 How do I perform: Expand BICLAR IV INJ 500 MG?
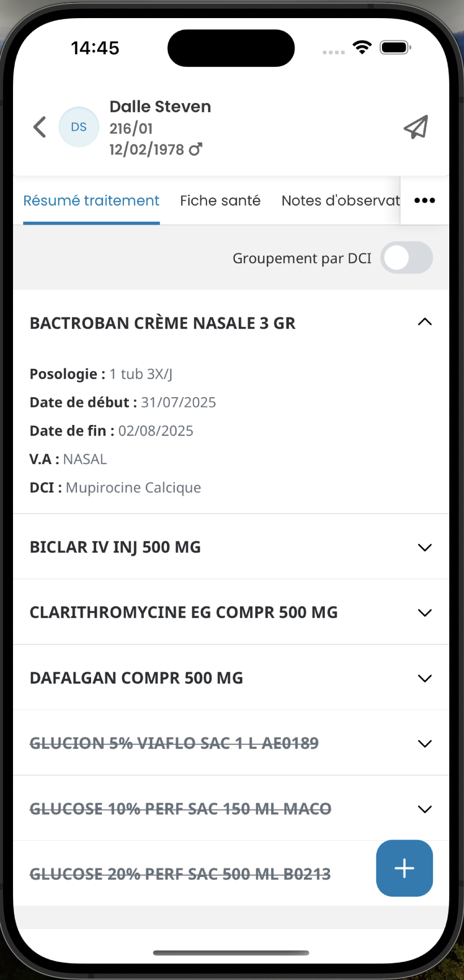coord(424,547)
